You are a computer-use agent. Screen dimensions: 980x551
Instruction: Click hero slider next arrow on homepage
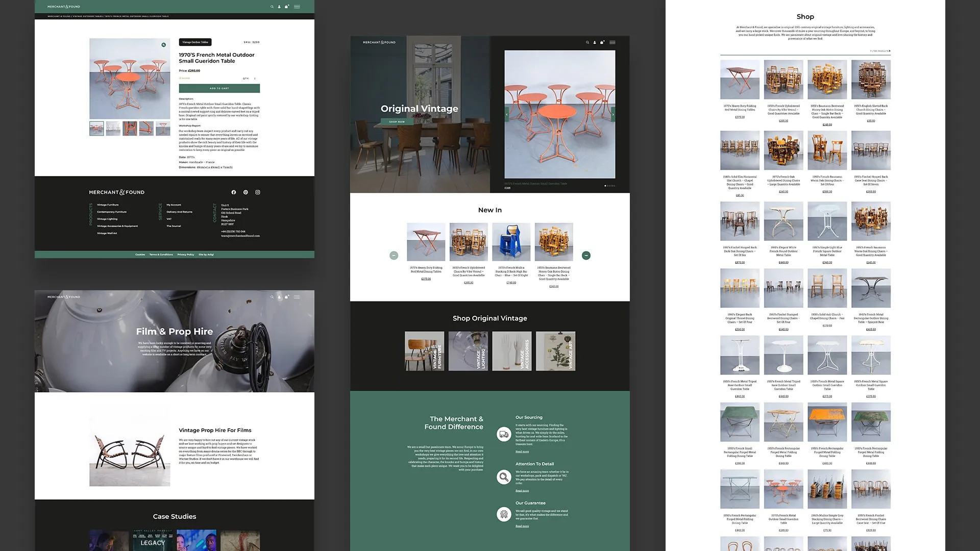(x=613, y=115)
